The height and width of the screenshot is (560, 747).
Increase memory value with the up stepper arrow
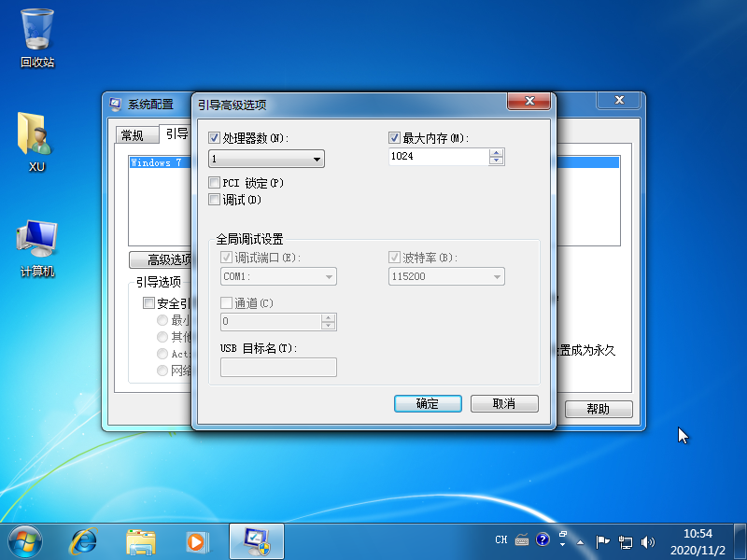point(498,153)
